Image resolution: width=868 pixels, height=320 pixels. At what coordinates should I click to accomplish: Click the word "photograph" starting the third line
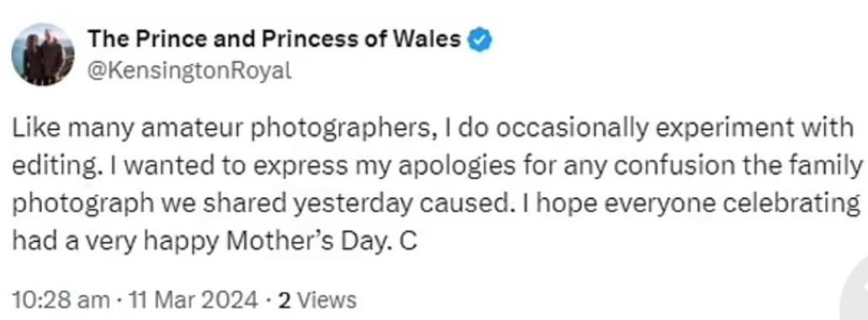[x=82, y=206]
